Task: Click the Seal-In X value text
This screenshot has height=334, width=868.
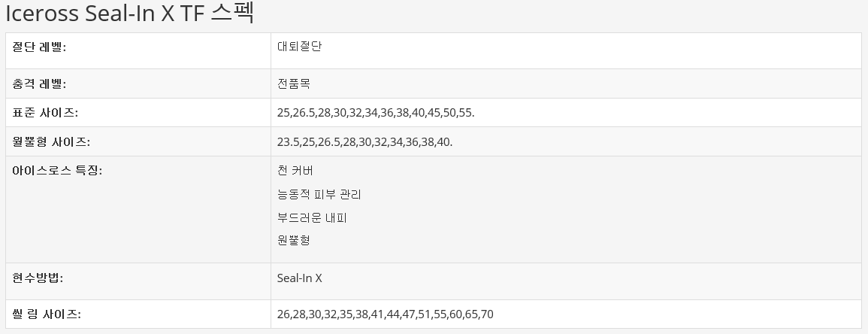Action: point(299,278)
